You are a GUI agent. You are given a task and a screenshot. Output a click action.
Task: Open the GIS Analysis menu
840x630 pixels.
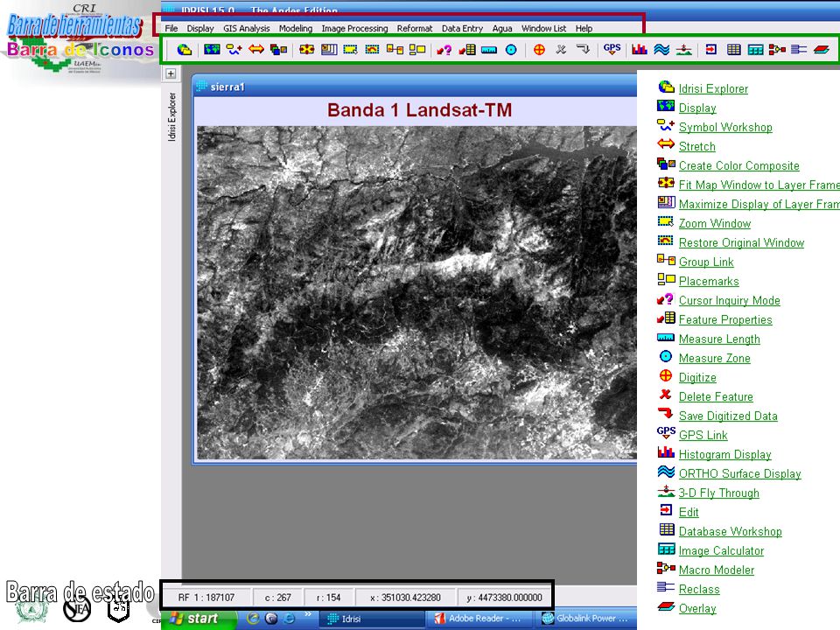click(247, 28)
